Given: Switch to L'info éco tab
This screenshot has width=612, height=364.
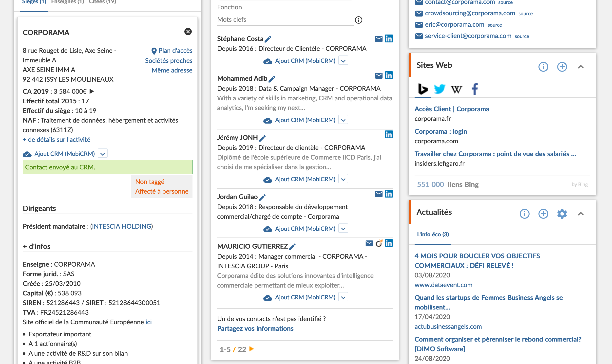Looking at the screenshot, I should tap(433, 234).
